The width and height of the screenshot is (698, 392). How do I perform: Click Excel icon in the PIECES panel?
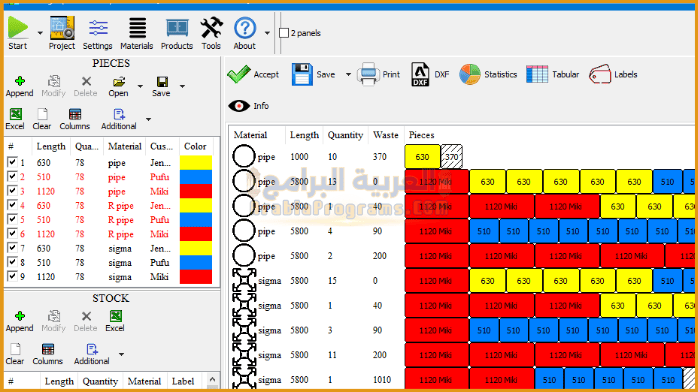[x=16, y=114]
